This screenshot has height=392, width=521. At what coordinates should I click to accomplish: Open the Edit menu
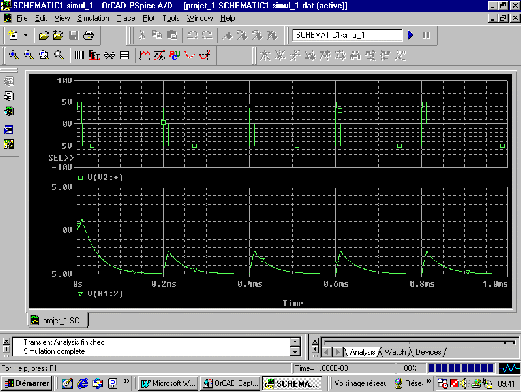coord(41,18)
